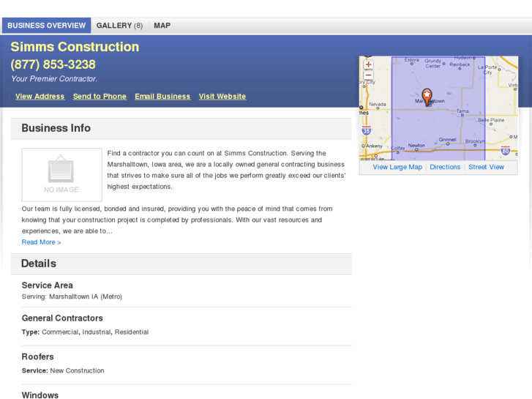Click the Send to Phone link
Viewport: 532px width, 399px height.
click(x=100, y=97)
